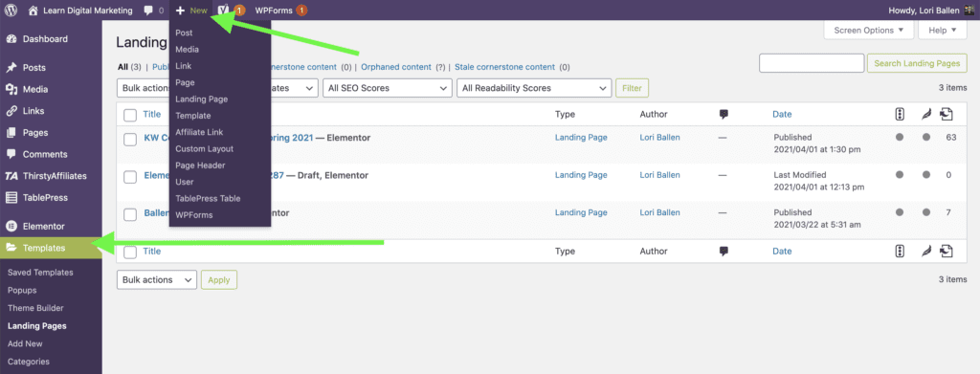Sort by readability feather icon in header
980x374 pixels.
[925, 114]
